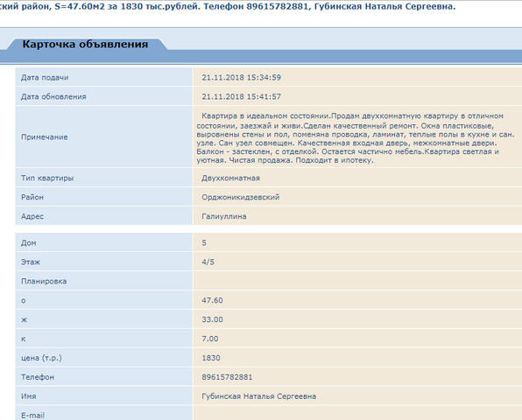The height and width of the screenshot is (420, 522).
Task: Click the 'Адрес' label cell
Action: coord(103,216)
